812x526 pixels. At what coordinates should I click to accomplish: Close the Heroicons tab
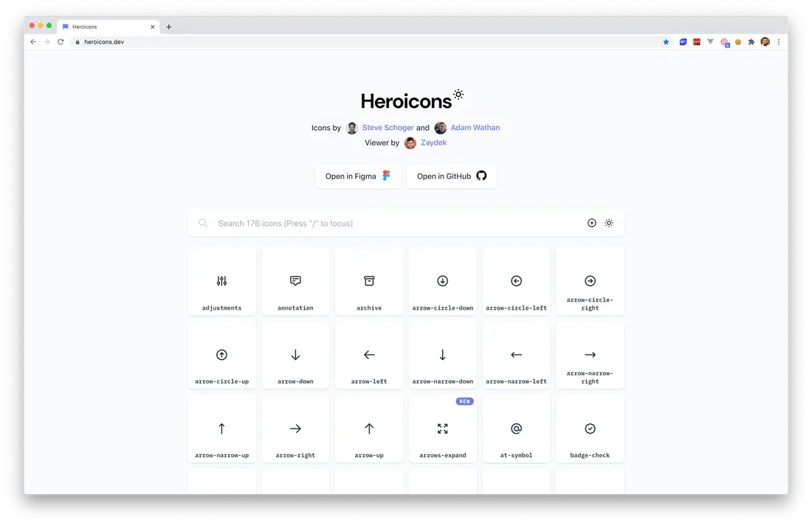point(152,27)
